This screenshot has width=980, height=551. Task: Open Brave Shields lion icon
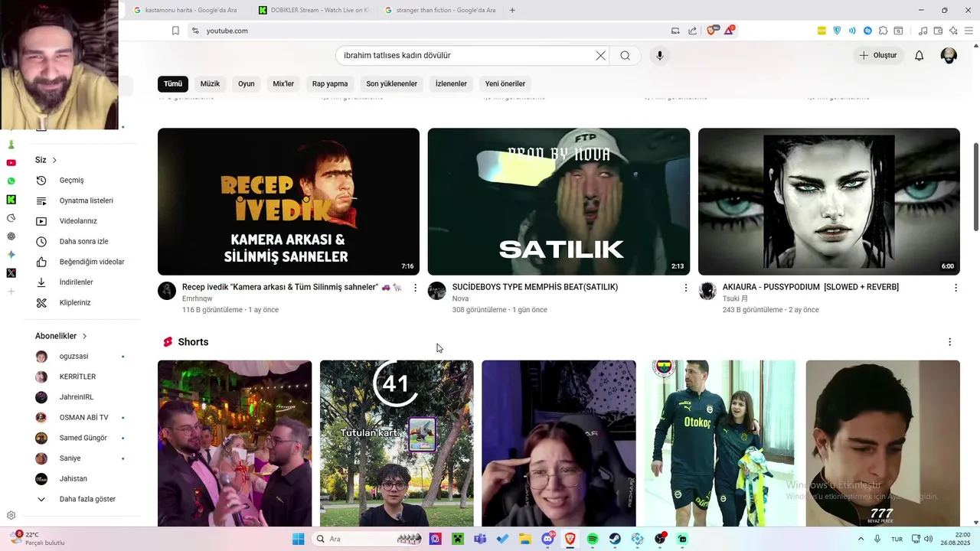[713, 31]
